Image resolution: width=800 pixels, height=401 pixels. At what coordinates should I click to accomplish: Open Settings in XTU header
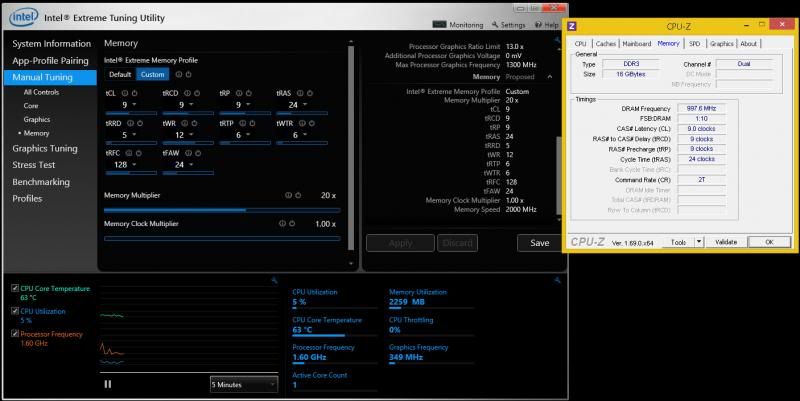point(508,24)
